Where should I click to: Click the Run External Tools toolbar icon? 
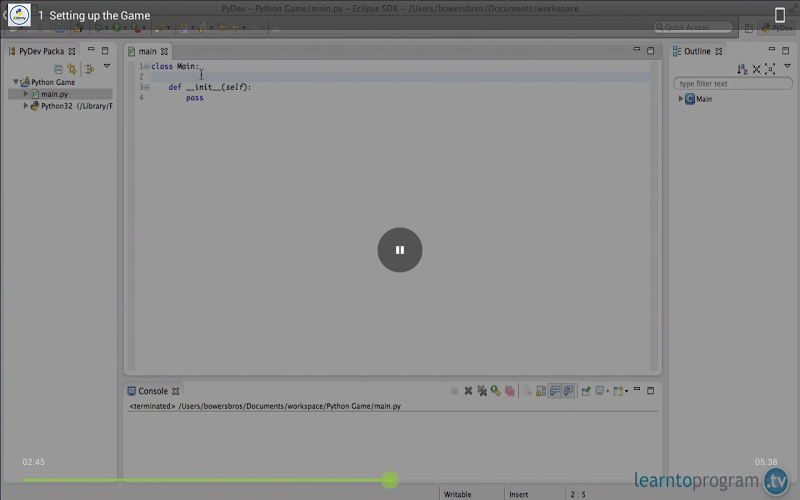(x=135, y=28)
